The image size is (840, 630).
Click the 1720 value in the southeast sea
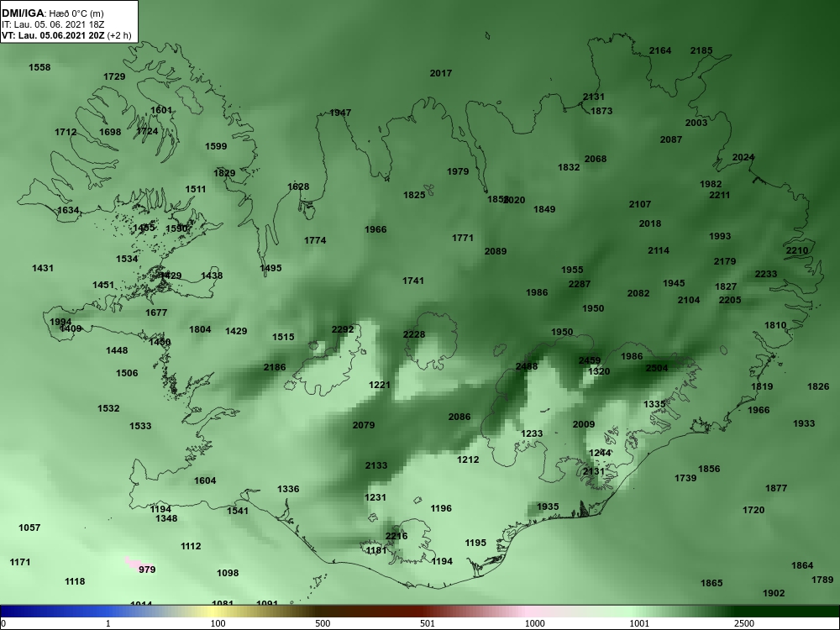tap(753, 511)
